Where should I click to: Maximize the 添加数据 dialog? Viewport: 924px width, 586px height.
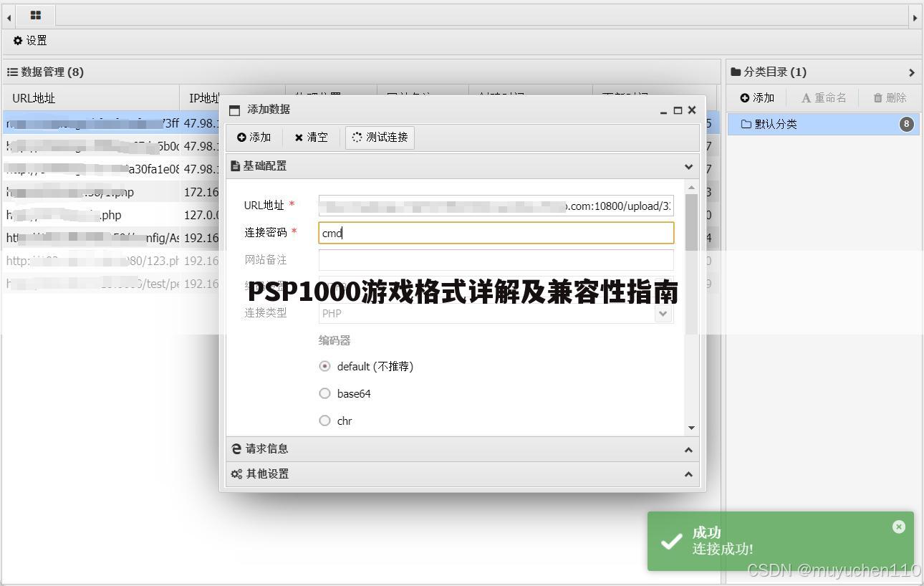[678, 110]
